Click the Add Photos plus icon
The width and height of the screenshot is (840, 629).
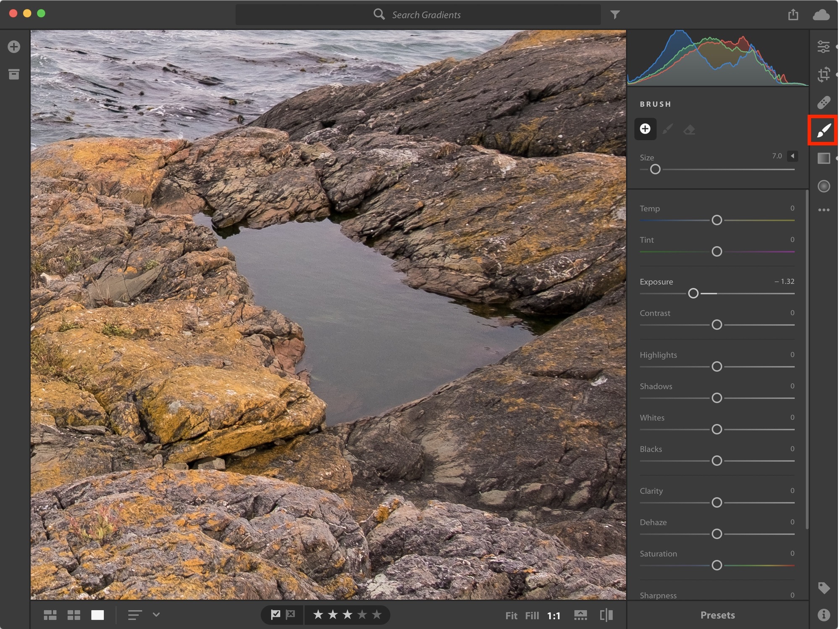click(x=14, y=47)
